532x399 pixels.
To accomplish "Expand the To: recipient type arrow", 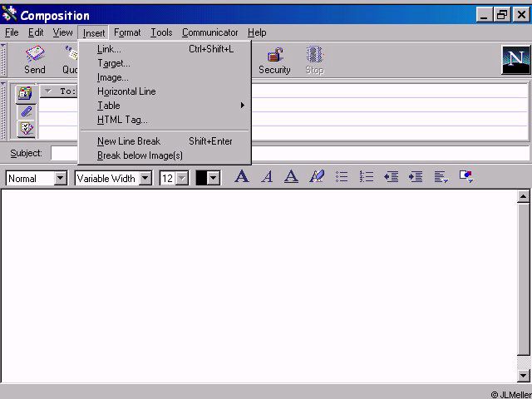I will point(48,91).
